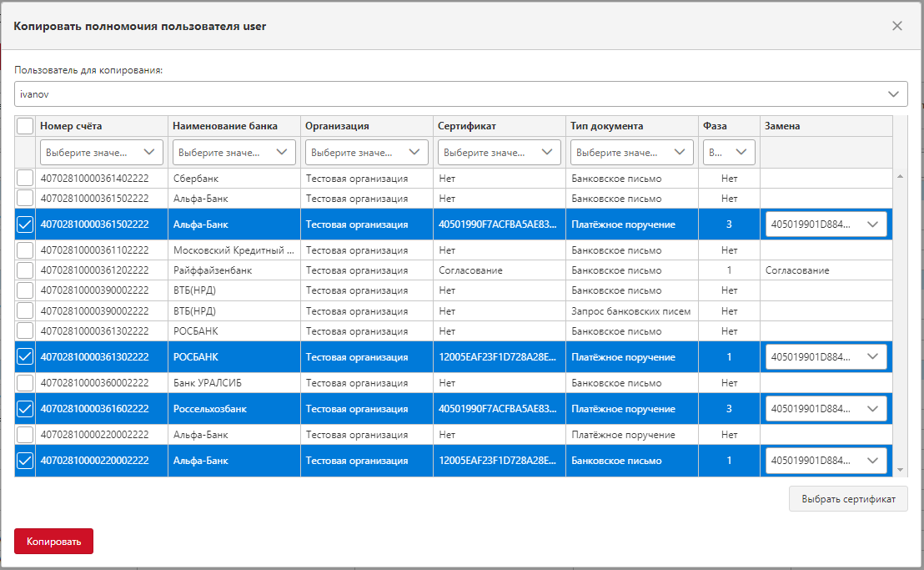Close the copy permissions dialog

tap(897, 26)
